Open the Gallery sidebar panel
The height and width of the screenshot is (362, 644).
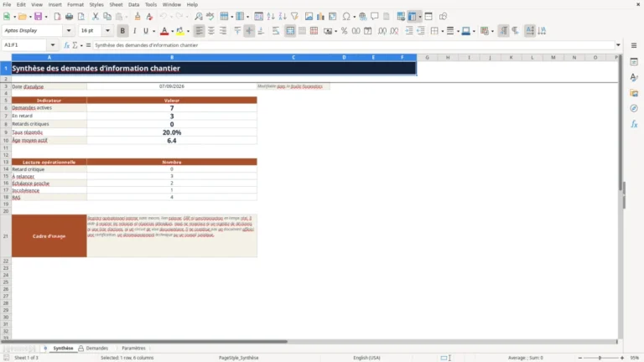tap(634, 93)
